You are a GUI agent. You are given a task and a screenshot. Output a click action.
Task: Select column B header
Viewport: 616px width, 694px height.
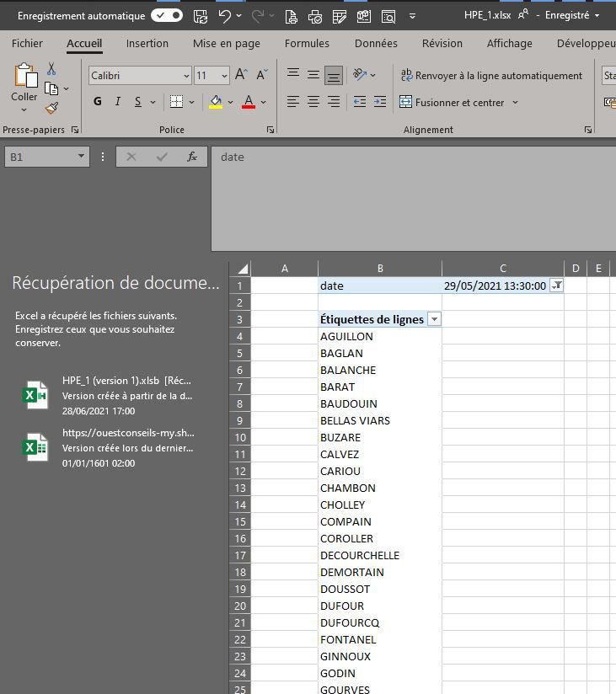(380, 268)
